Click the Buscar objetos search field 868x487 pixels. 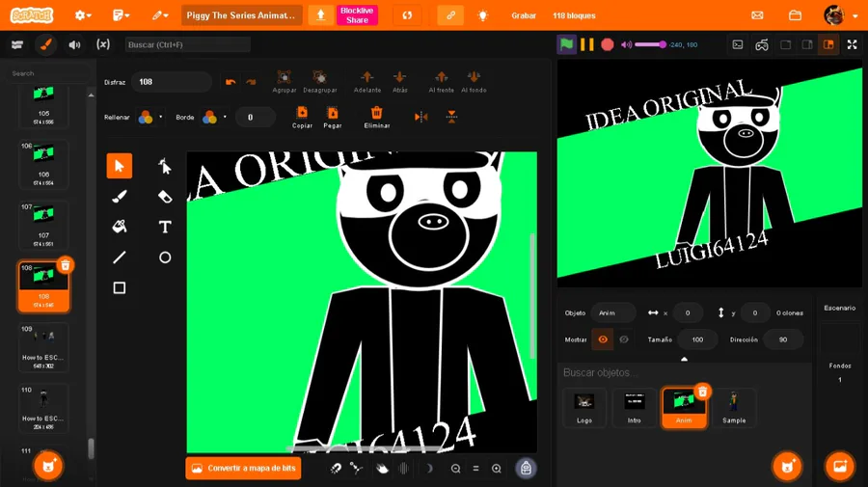684,372
